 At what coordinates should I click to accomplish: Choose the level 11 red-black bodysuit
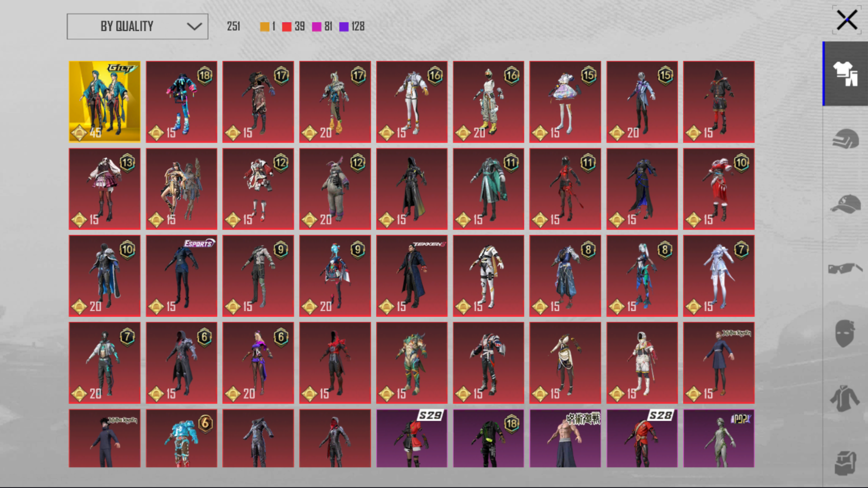click(x=565, y=189)
